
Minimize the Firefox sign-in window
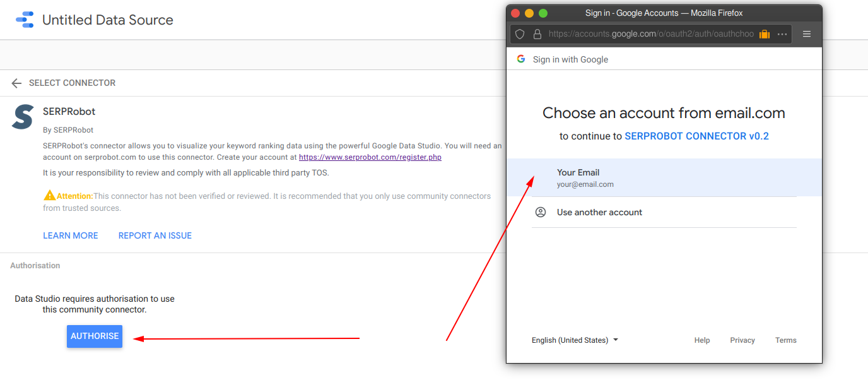529,13
